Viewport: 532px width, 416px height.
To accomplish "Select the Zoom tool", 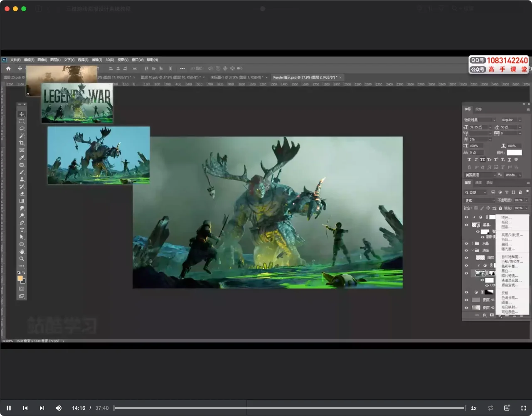I will pyautogui.click(x=22, y=259).
